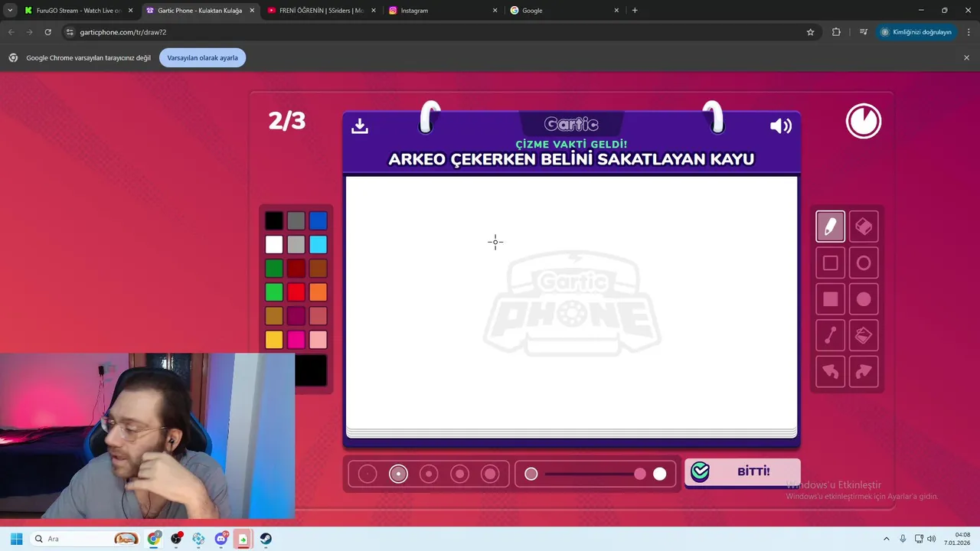Click Varsayılan olarak ayarla button
Viewport: 980px width, 551px height.
(x=202, y=57)
